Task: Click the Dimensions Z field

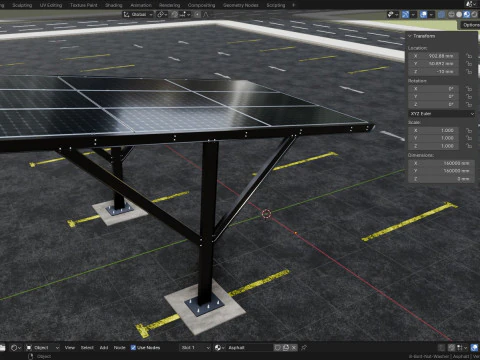Action: pos(442,179)
